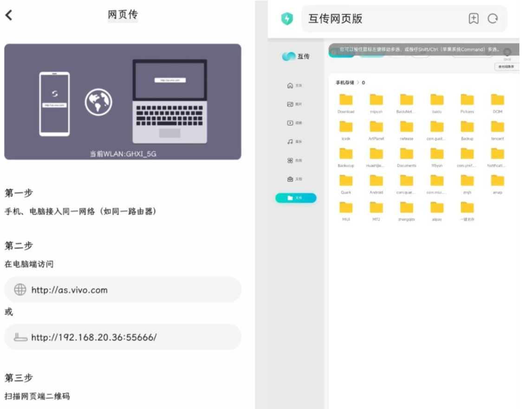This screenshot has height=409, width=532.
Task: Open the apps section in sidebar
Action: coord(294,160)
